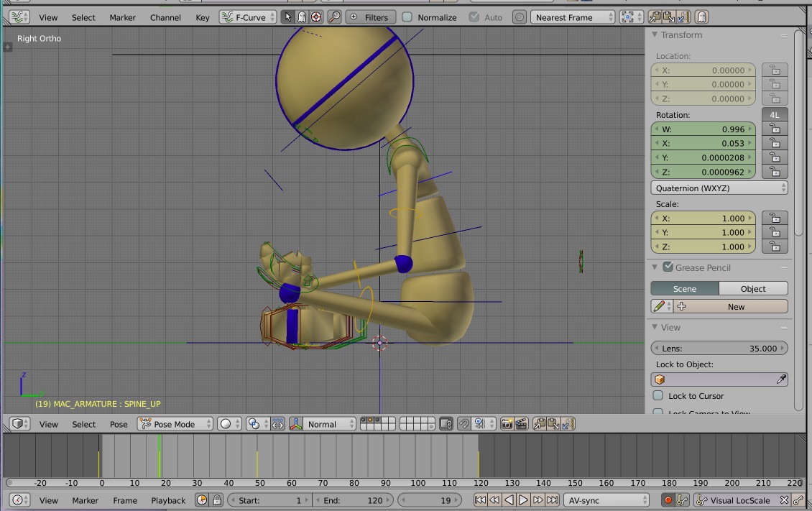Open Normal orientation dropdown
The height and width of the screenshot is (511, 812).
[329, 424]
